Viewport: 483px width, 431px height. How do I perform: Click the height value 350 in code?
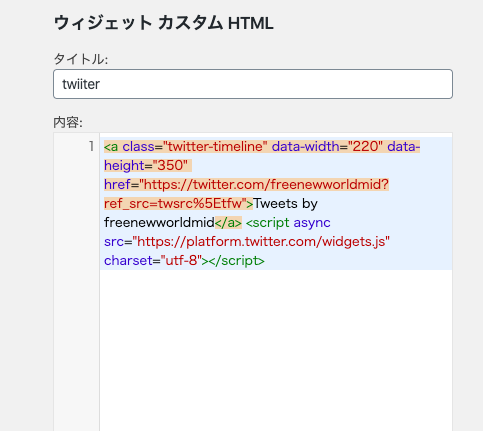(x=170, y=166)
